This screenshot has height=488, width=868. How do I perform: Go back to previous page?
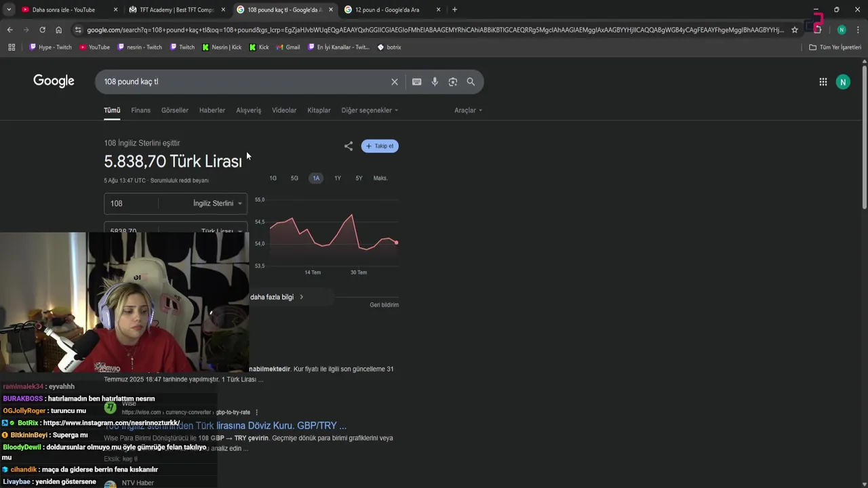[9, 30]
